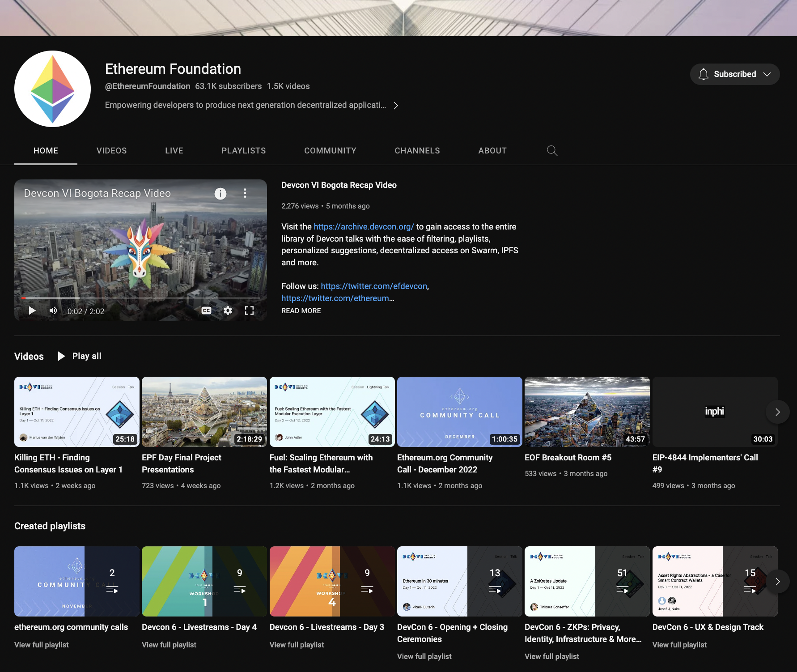The height and width of the screenshot is (672, 797).
Task: View full playlist for community calls
Action: click(x=42, y=645)
